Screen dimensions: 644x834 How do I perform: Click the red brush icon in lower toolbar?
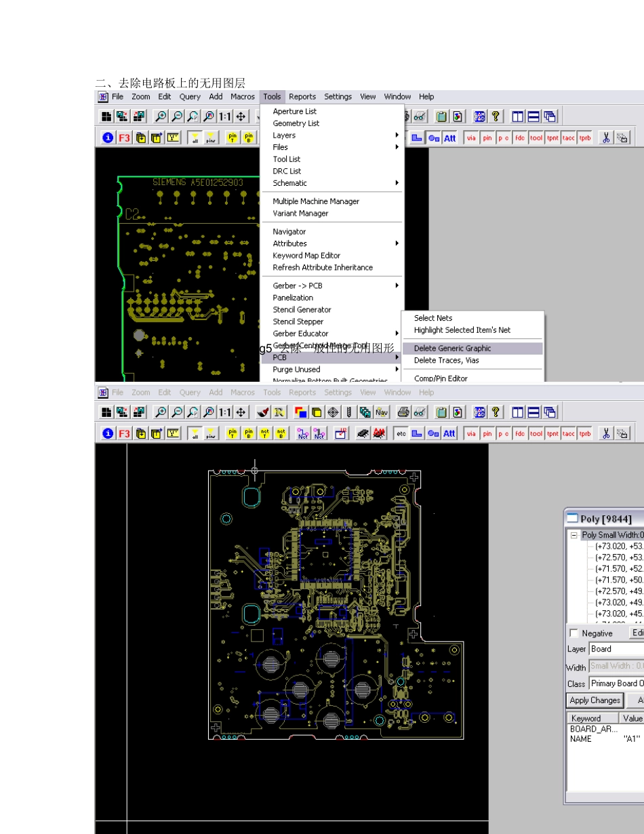coord(264,412)
